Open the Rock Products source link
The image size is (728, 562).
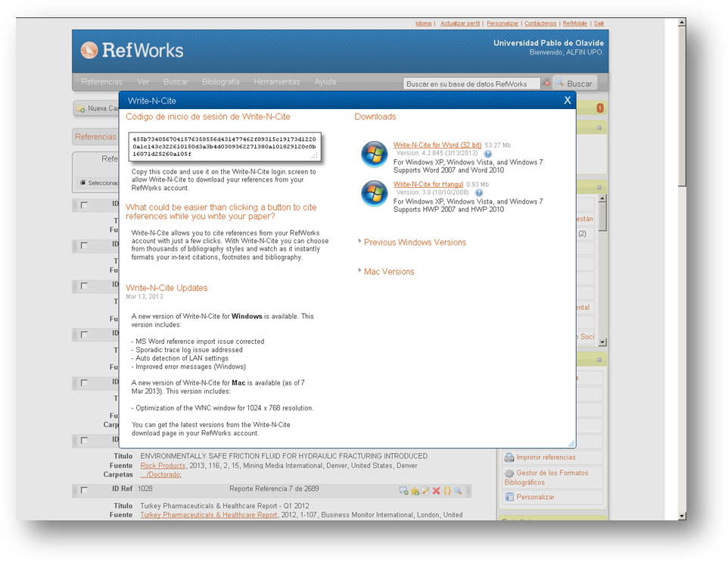click(x=163, y=465)
